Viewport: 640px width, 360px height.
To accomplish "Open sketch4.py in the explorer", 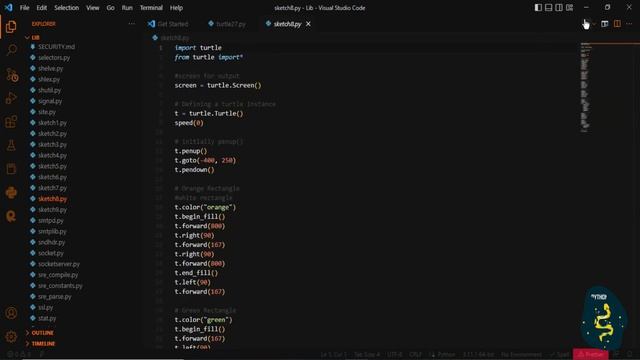I will pos(52,156).
